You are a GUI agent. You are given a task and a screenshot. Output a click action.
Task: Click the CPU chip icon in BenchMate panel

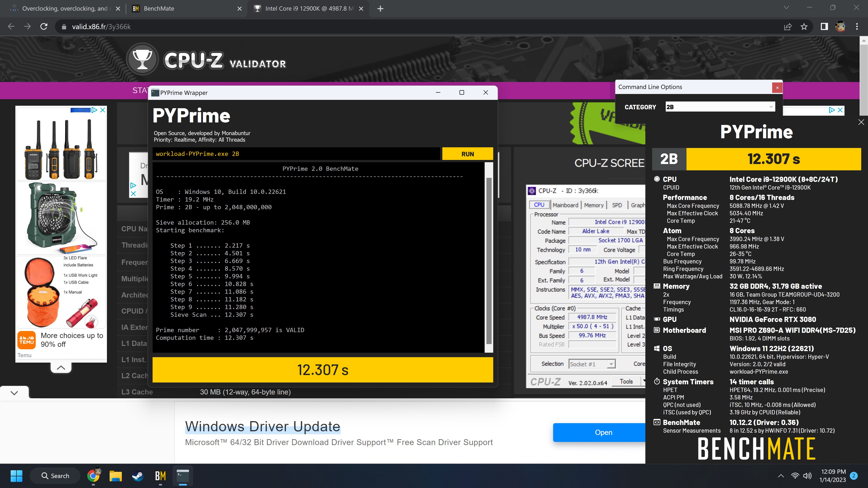click(657, 179)
